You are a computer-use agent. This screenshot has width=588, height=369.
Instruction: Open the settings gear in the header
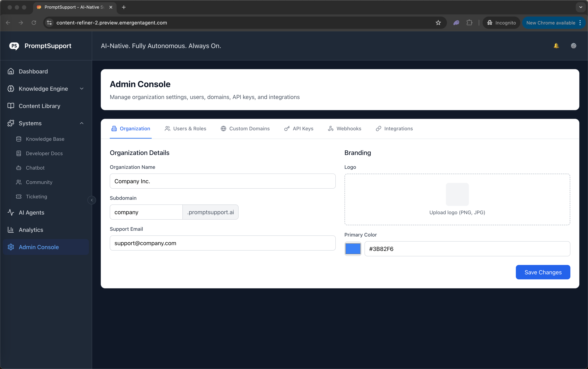coord(573,46)
